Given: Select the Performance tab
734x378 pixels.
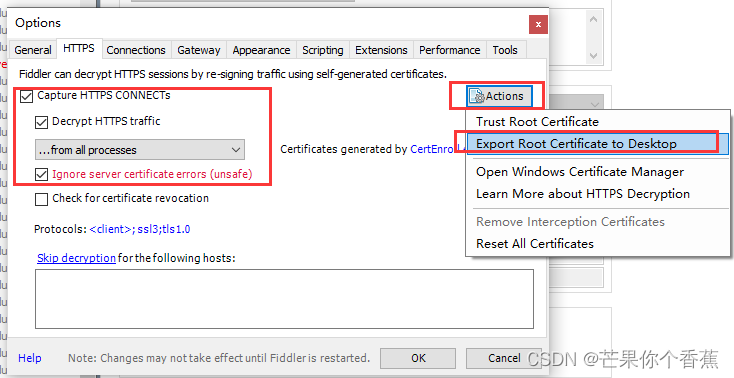Looking at the screenshot, I should coord(449,50).
